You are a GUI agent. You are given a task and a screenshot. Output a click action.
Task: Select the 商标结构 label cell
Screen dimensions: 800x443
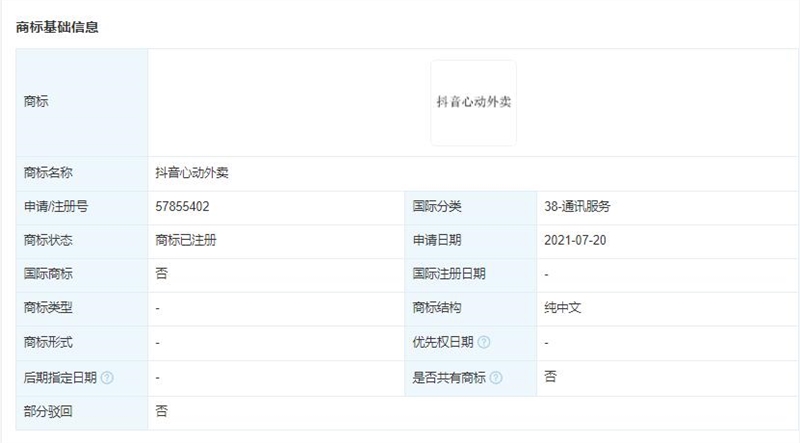[470, 308]
